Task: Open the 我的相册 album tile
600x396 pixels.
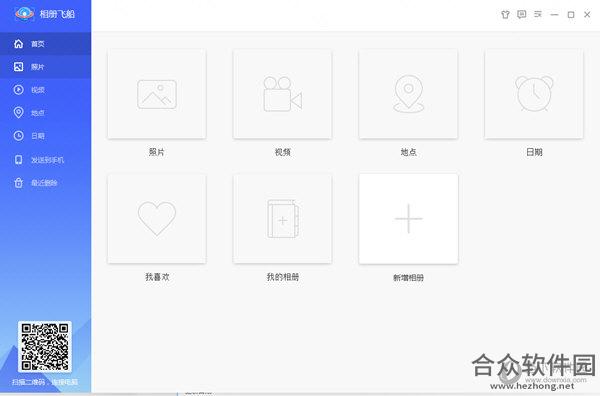Action: click(x=282, y=219)
